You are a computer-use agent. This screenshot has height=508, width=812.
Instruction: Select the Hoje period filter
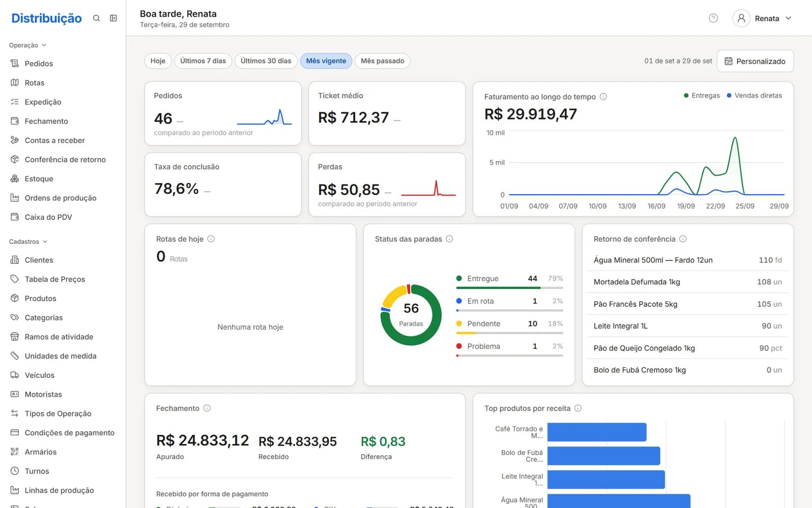(158, 61)
